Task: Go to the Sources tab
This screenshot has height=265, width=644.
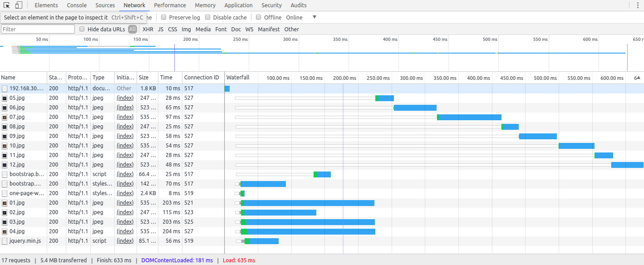Action: point(105,5)
